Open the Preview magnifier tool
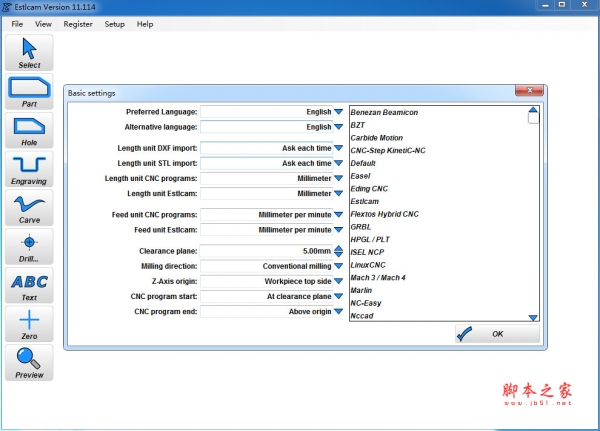600x431 pixels. pyautogui.click(x=29, y=362)
